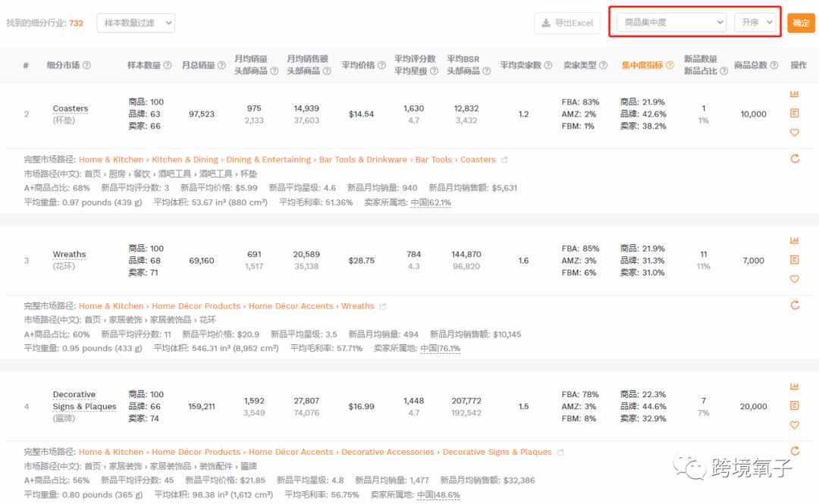Open the Decorative Signs & Plaques market link
819x504 pixels.
coord(85,400)
